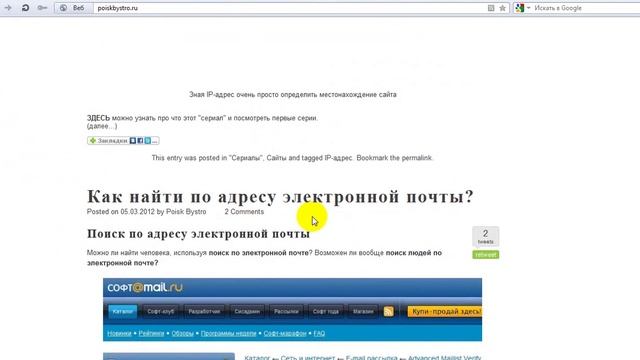Click the tweets counter showing 2

tap(485, 236)
